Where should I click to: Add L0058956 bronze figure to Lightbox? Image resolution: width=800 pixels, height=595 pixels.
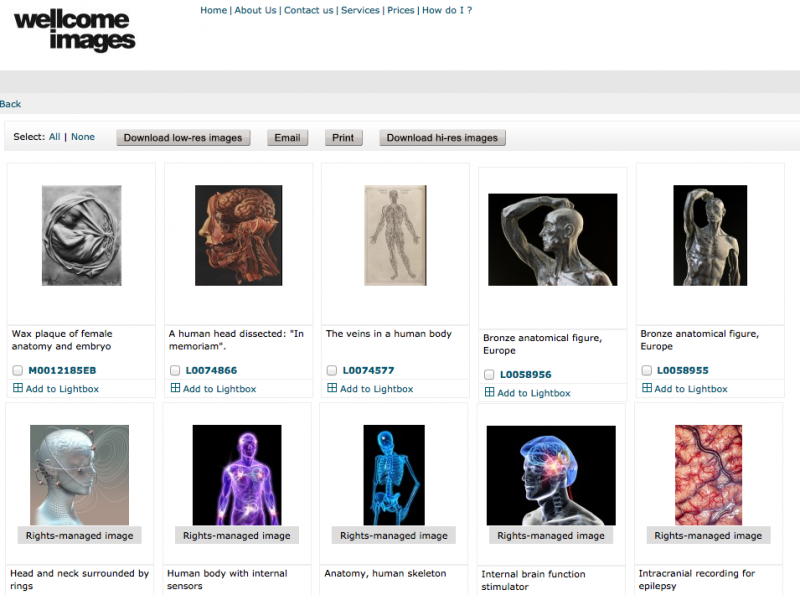534,393
